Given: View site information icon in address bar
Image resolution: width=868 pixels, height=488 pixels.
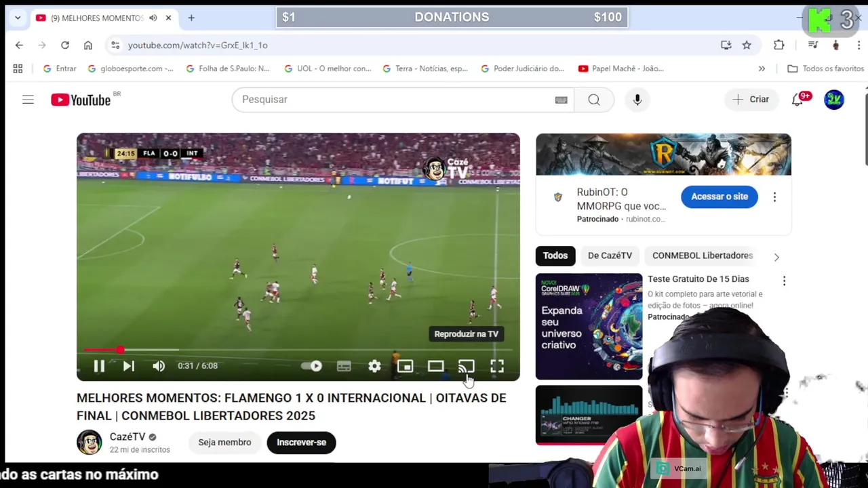Looking at the screenshot, I should coord(115,45).
